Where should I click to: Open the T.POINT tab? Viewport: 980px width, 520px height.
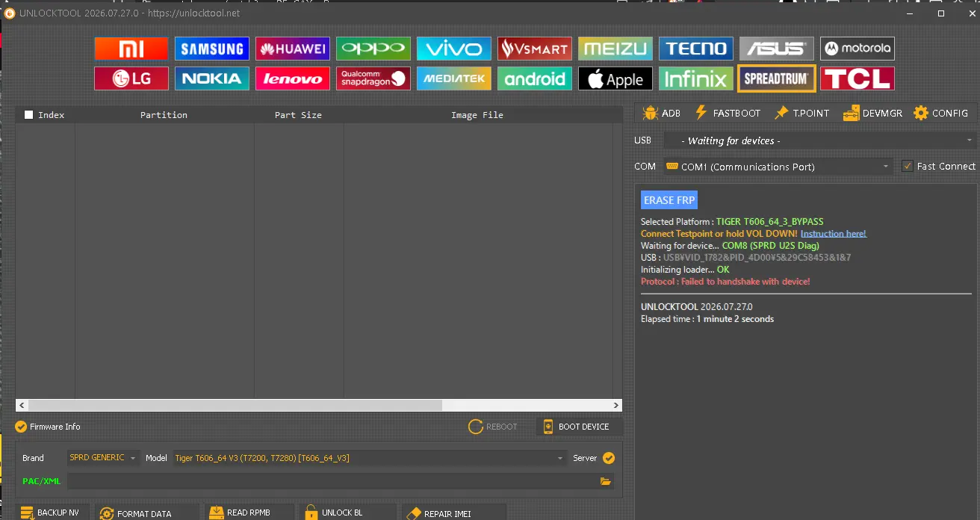[802, 113]
